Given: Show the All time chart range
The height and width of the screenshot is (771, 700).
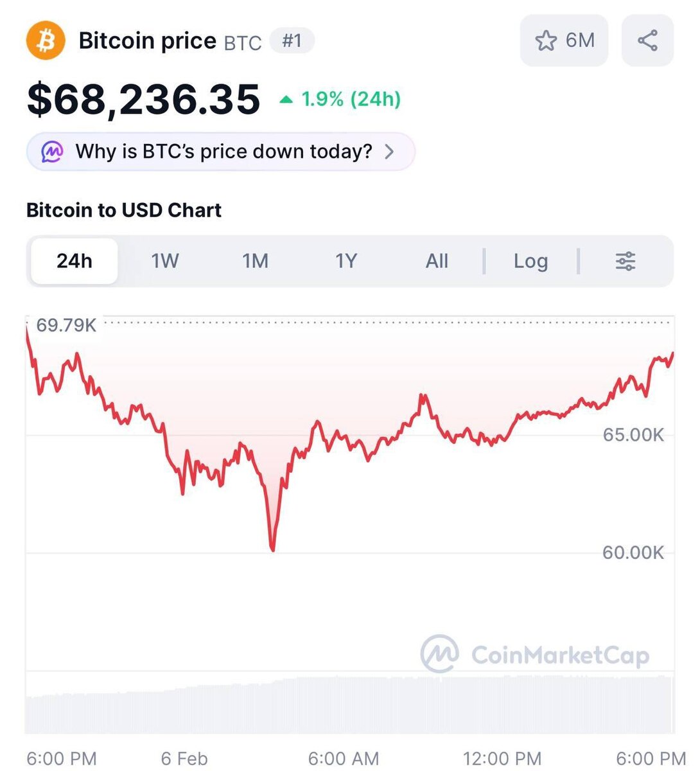Looking at the screenshot, I should [x=437, y=261].
